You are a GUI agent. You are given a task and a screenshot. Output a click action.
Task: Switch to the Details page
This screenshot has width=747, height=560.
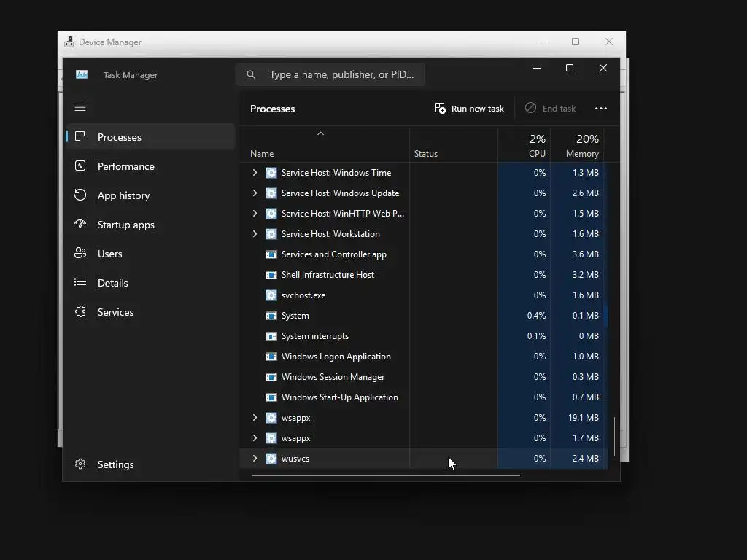point(150,282)
